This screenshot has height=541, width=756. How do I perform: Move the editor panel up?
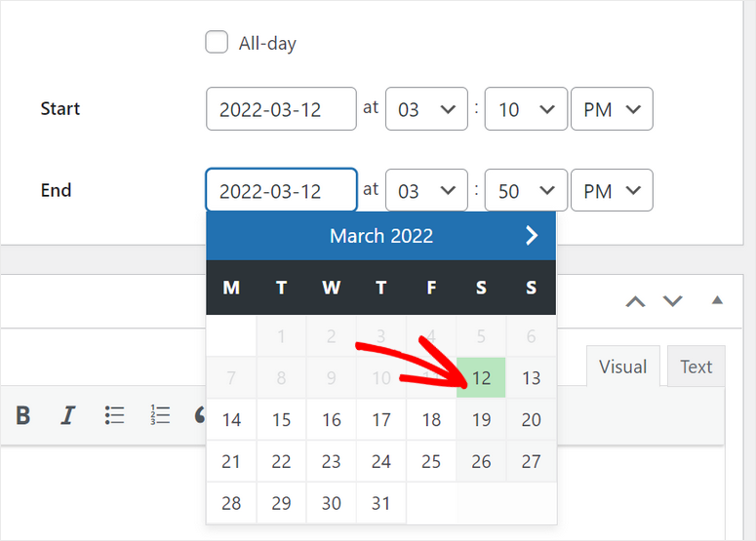coord(635,301)
